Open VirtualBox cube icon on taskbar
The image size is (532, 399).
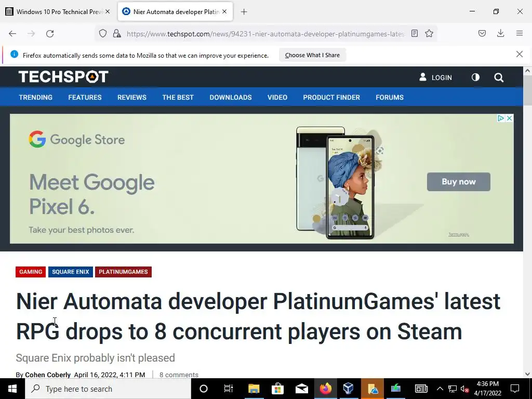click(349, 389)
